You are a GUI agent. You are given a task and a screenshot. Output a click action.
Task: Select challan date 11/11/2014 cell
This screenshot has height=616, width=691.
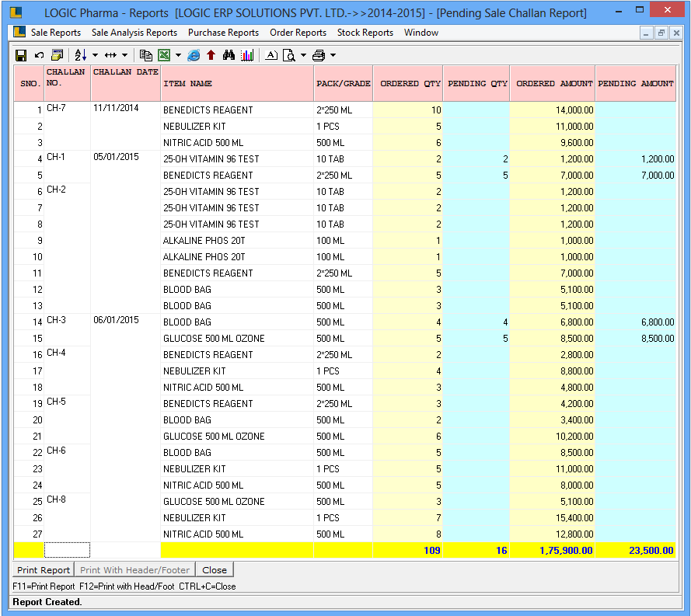[126, 127]
